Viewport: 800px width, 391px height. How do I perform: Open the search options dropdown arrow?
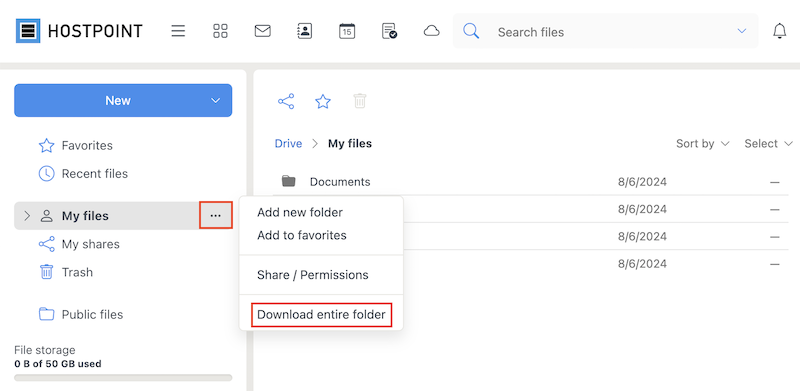pyautogui.click(x=742, y=31)
